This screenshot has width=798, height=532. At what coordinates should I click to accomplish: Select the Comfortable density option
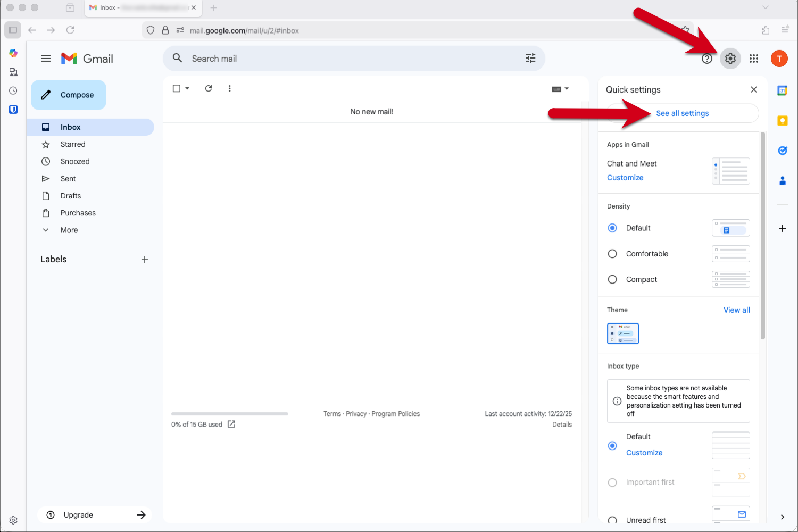tap(612, 254)
